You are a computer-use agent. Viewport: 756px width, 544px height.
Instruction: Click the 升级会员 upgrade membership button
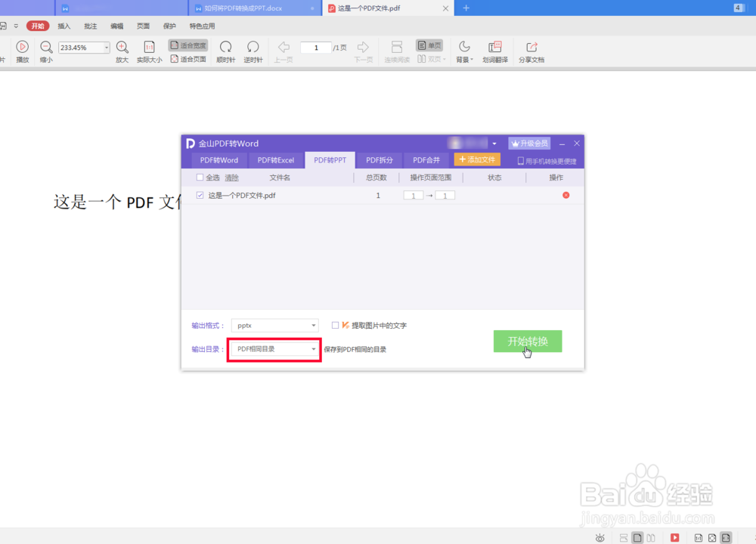[529, 143]
